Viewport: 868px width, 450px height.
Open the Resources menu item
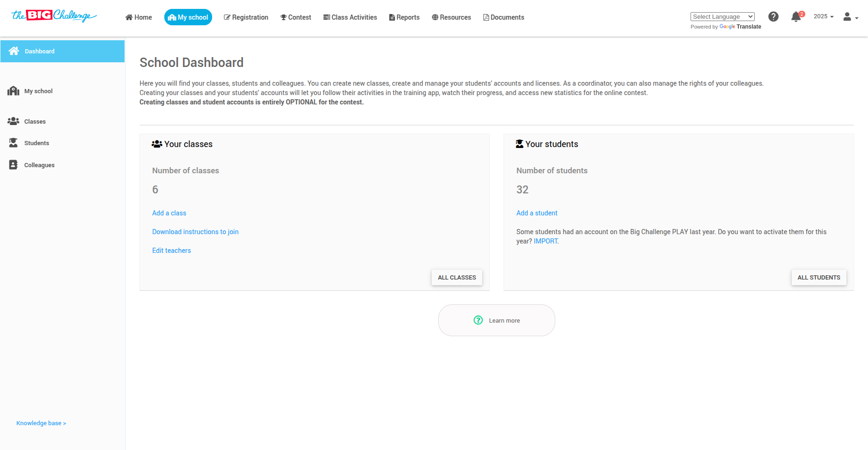451,17
